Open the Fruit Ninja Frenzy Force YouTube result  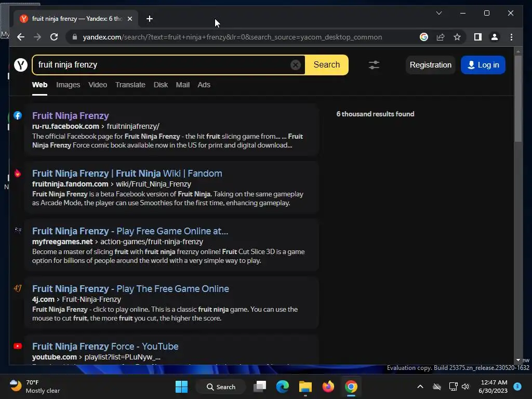pyautogui.click(x=105, y=347)
